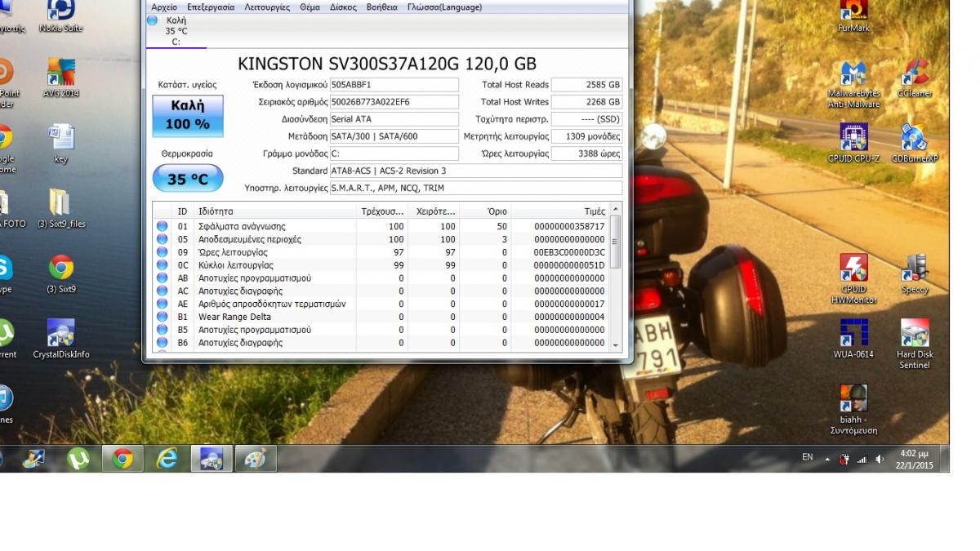Screen dimensions: 980x551
Task: Sort by the Τιμές column header
Action: coord(560,211)
